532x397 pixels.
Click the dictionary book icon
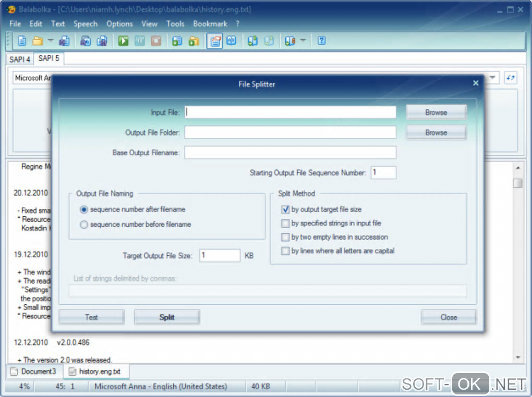click(x=232, y=41)
